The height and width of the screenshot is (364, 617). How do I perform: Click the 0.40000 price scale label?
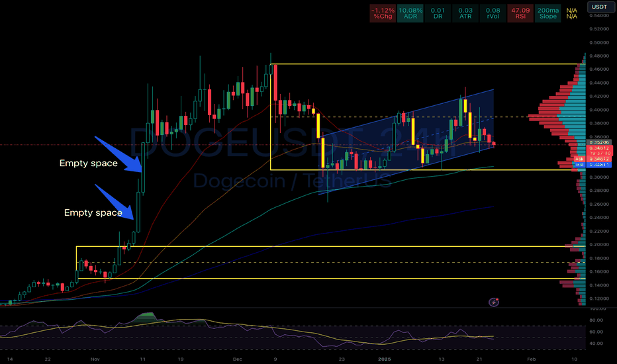coord(599,110)
